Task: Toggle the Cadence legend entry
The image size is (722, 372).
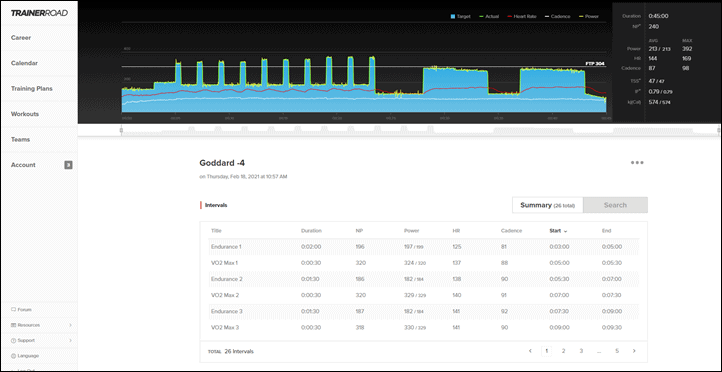Action: (x=557, y=16)
